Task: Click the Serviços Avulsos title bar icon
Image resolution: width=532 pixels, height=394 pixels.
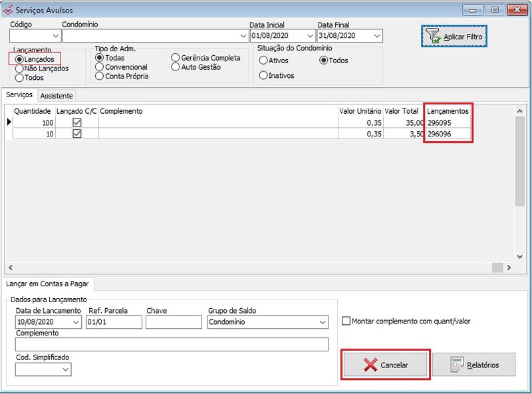Action: (x=8, y=10)
